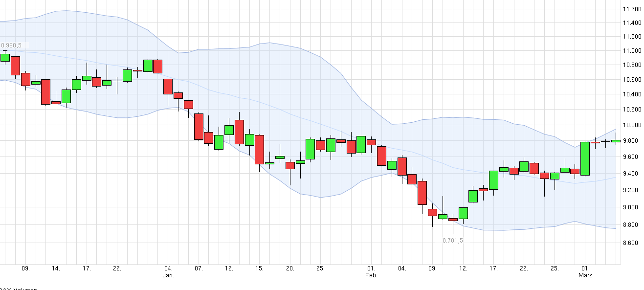Viewport: 644px width, 290px height.
Task: Click the tall green candle above 01. März
Action: 585,158
